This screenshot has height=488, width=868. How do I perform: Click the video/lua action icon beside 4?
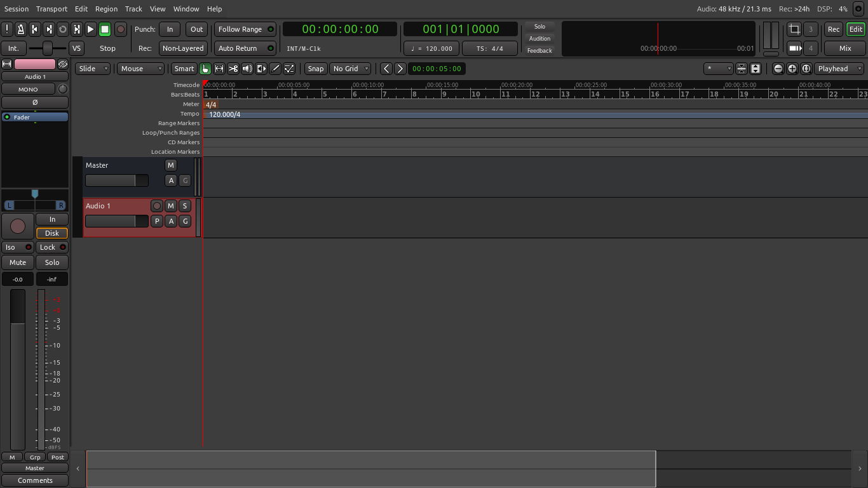(794, 48)
